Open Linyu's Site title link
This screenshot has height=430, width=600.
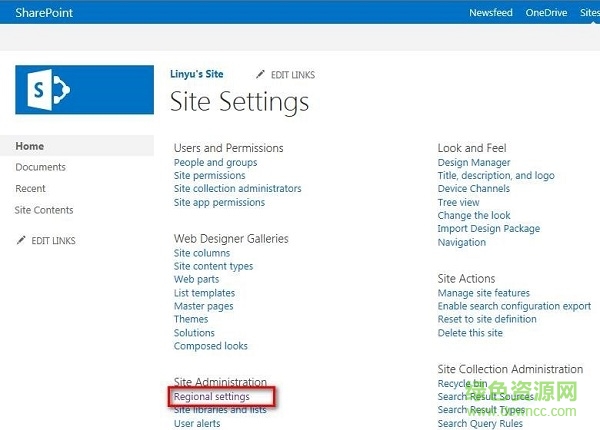(x=196, y=74)
